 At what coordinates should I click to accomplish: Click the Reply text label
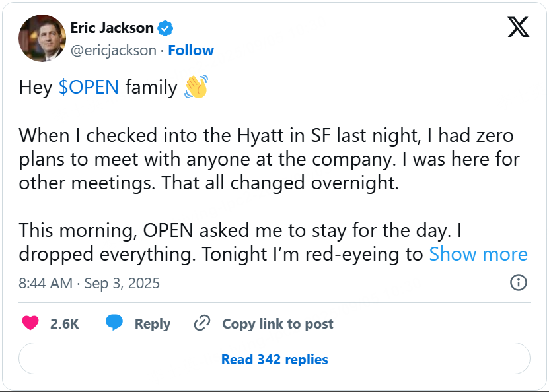point(153,324)
